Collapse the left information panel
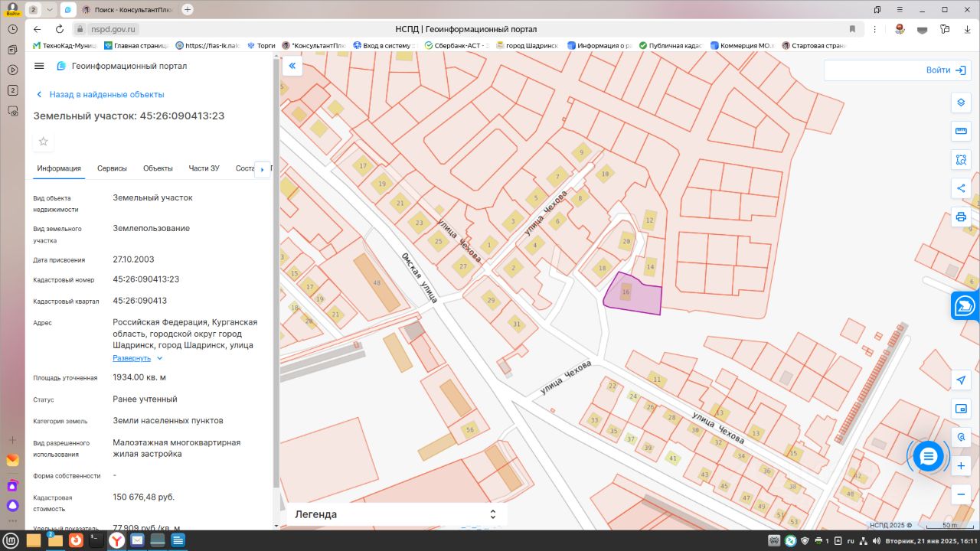 [292, 67]
